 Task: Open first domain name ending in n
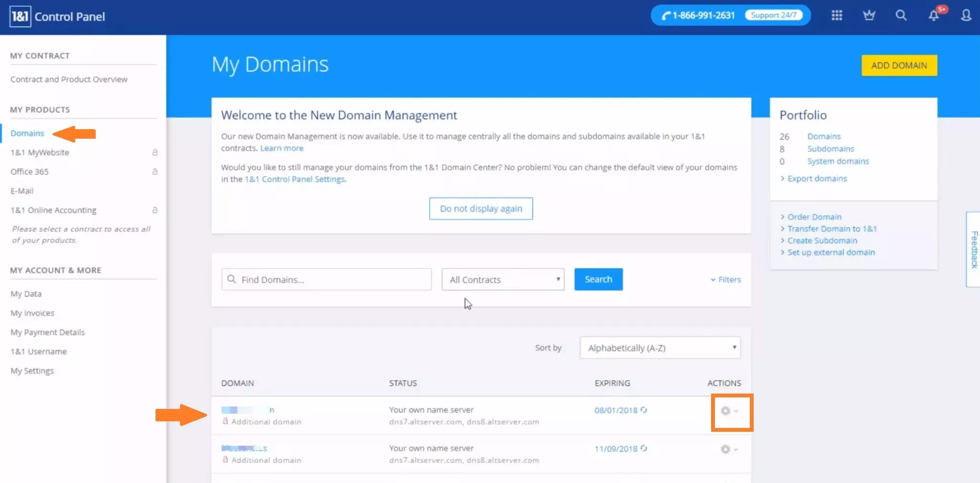[x=248, y=410]
